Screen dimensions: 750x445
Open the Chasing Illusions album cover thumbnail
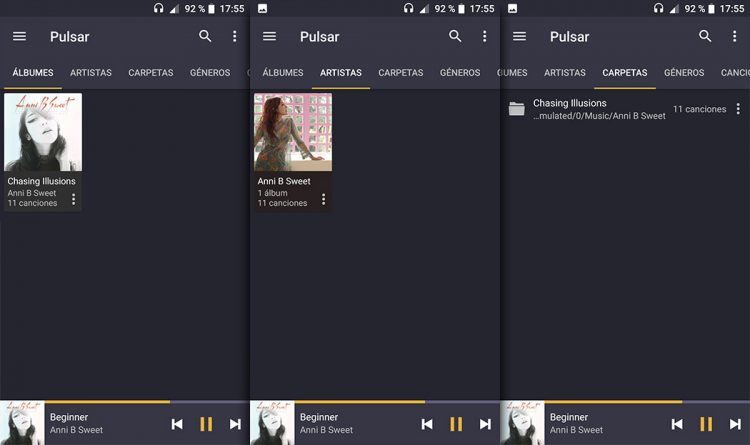pyautogui.click(x=43, y=132)
